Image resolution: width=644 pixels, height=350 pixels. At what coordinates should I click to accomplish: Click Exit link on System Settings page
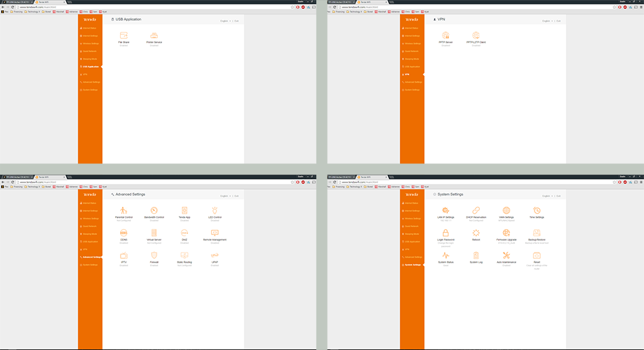click(x=558, y=196)
